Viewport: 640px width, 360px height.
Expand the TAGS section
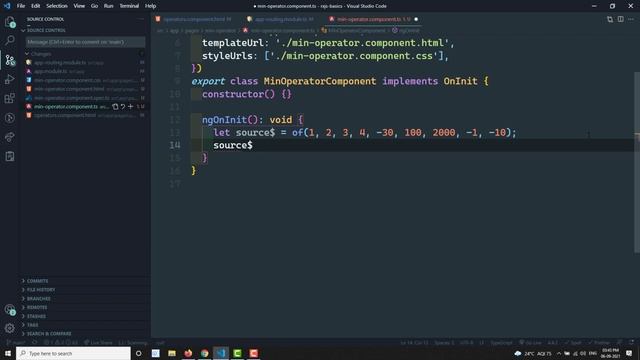(32, 325)
